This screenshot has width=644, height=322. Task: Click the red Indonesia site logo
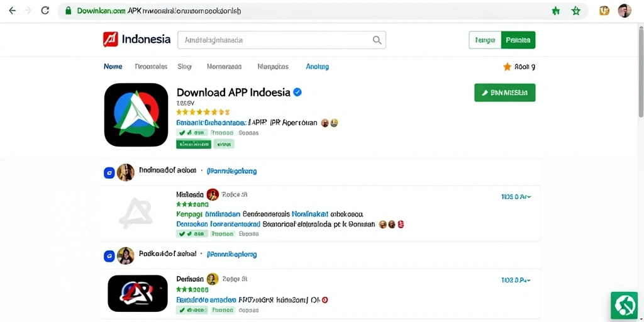click(111, 40)
